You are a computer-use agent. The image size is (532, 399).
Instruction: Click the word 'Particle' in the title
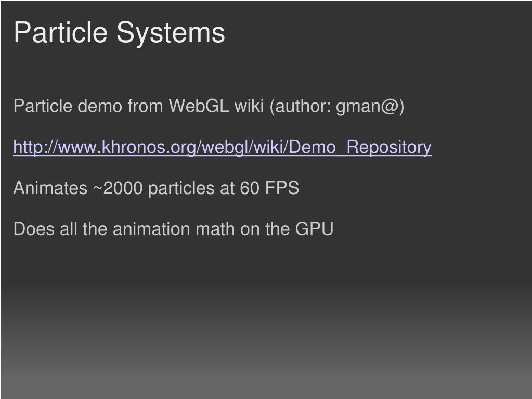point(61,32)
